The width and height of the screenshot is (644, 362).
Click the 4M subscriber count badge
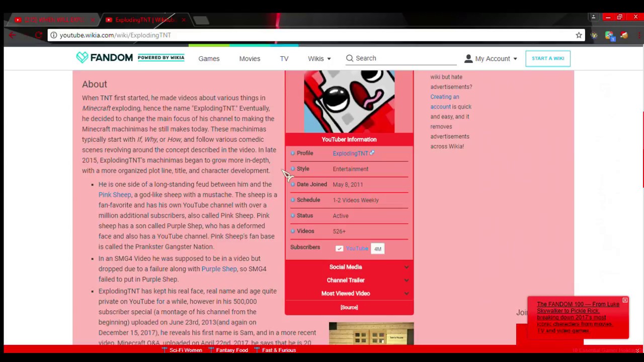click(x=377, y=248)
